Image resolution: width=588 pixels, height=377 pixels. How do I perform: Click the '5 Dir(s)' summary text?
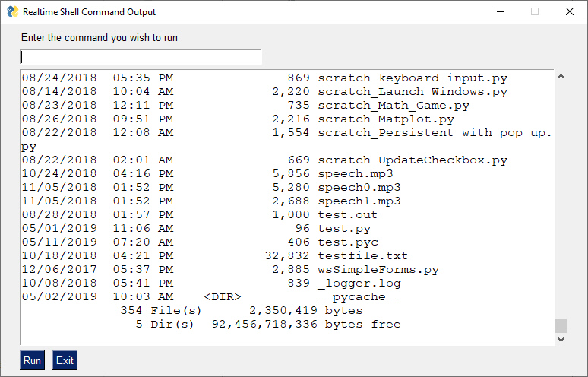pos(165,324)
